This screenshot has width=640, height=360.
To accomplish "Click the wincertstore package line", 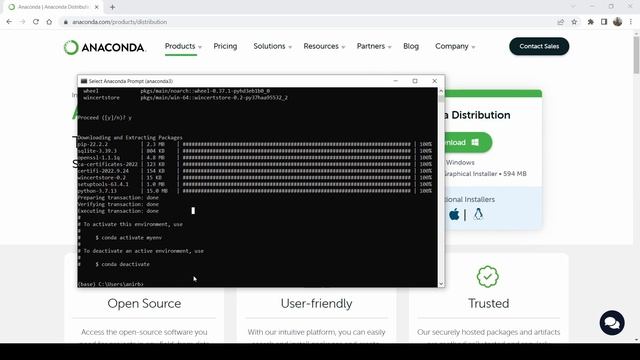I will (x=185, y=98).
